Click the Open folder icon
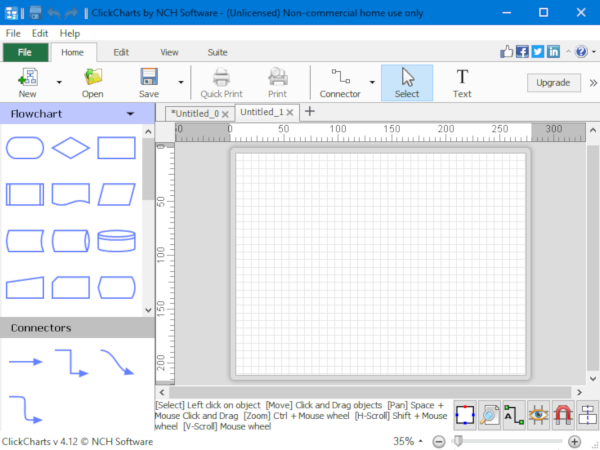This screenshot has height=450, width=600. (x=92, y=83)
